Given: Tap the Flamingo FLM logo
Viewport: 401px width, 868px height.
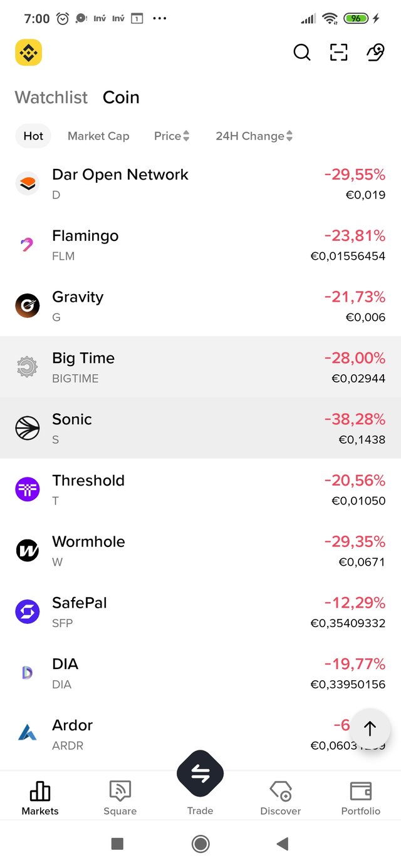Looking at the screenshot, I should pyautogui.click(x=27, y=245).
